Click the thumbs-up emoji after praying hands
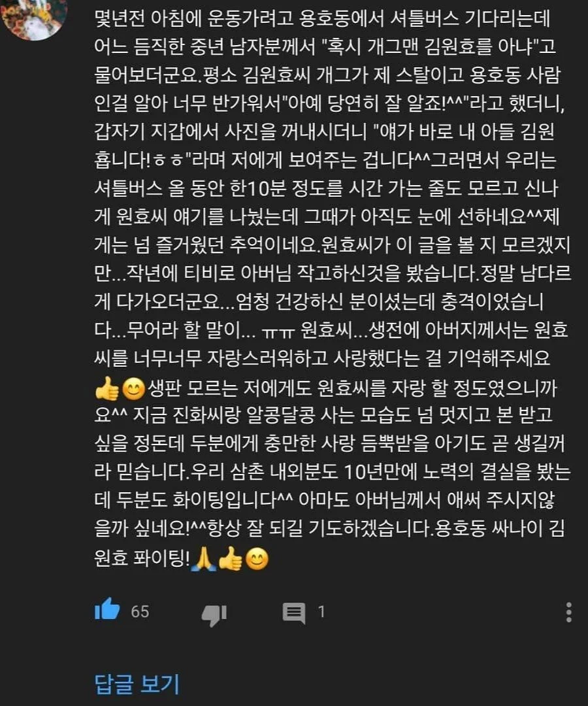588x706 pixels. click(231, 559)
